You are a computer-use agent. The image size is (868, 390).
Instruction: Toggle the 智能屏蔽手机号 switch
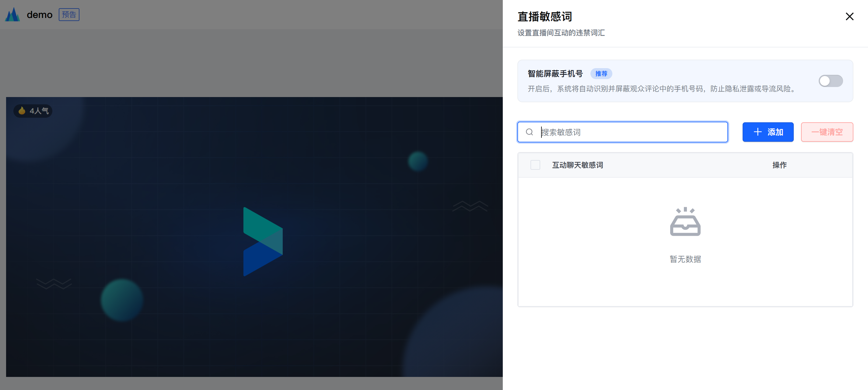[x=830, y=81]
